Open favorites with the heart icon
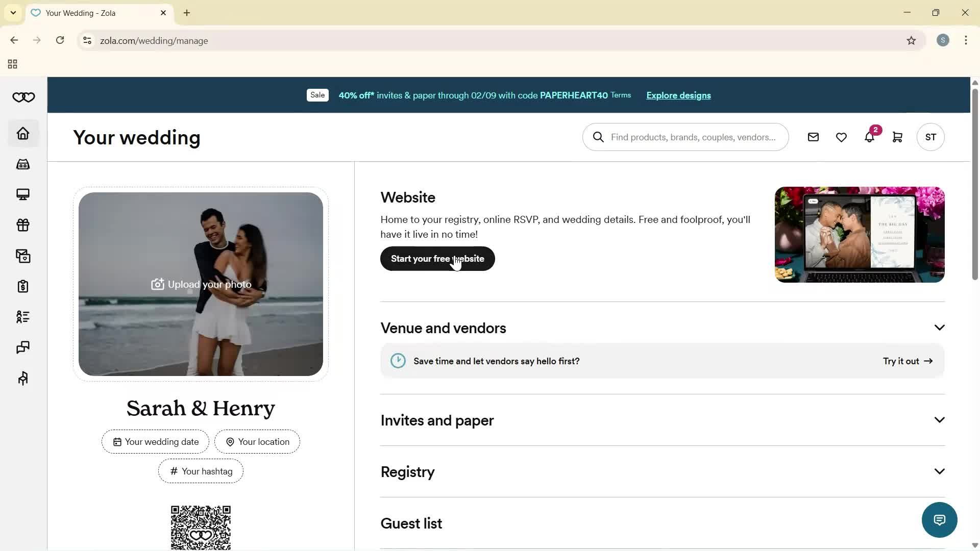 pyautogui.click(x=841, y=137)
